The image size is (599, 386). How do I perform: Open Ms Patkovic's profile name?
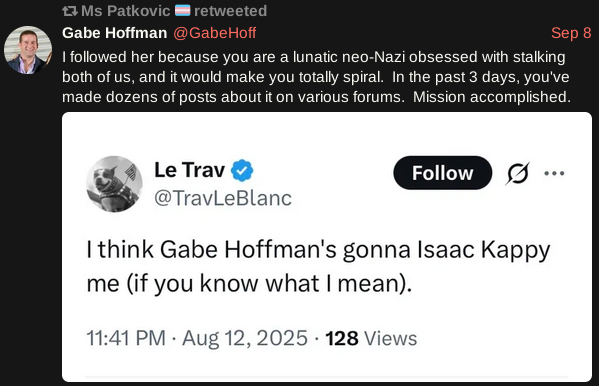pos(126,11)
